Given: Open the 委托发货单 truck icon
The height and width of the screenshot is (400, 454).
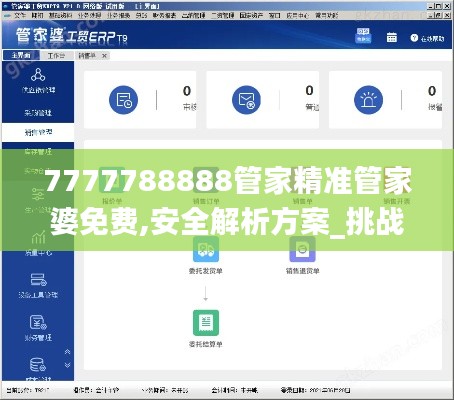Looking at the screenshot, I should 206,249.
